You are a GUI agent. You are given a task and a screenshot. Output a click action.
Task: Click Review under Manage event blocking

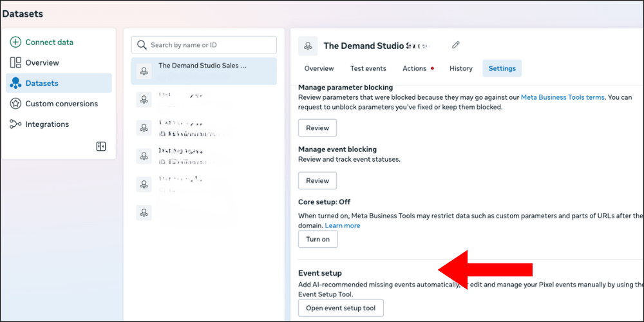point(317,181)
